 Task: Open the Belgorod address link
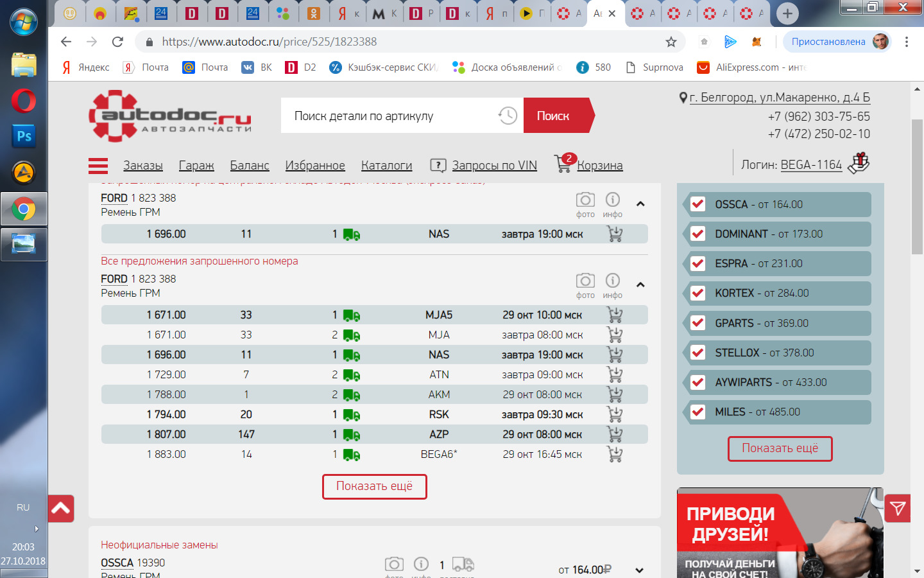[780, 98]
